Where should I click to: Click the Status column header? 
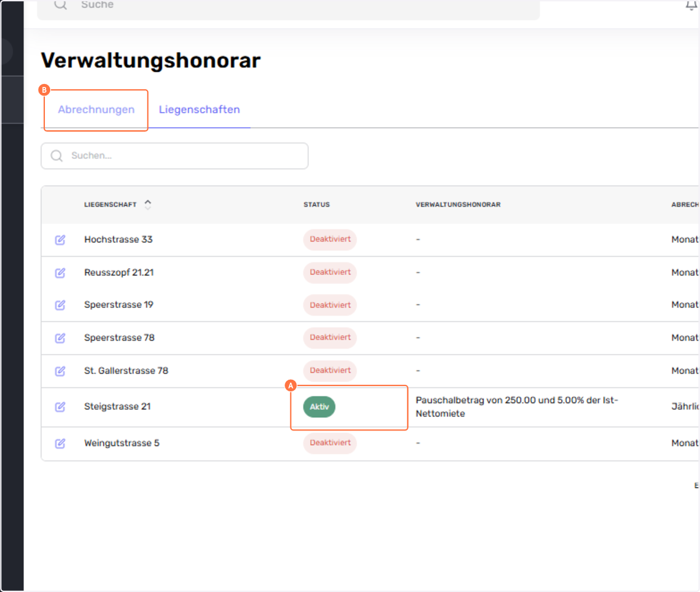(x=316, y=205)
